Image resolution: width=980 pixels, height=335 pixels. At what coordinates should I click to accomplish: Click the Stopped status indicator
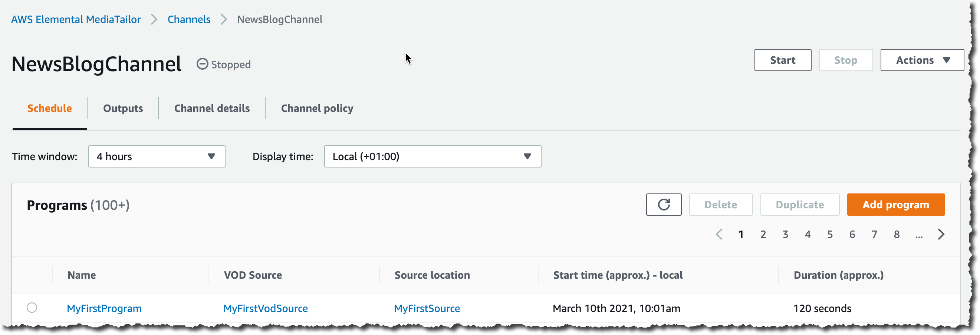(x=224, y=64)
